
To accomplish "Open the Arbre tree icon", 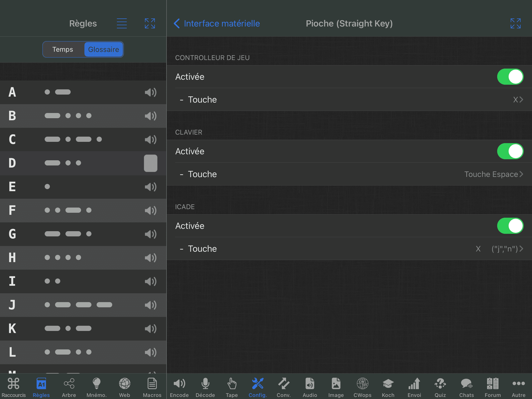I will click(69, 387).
